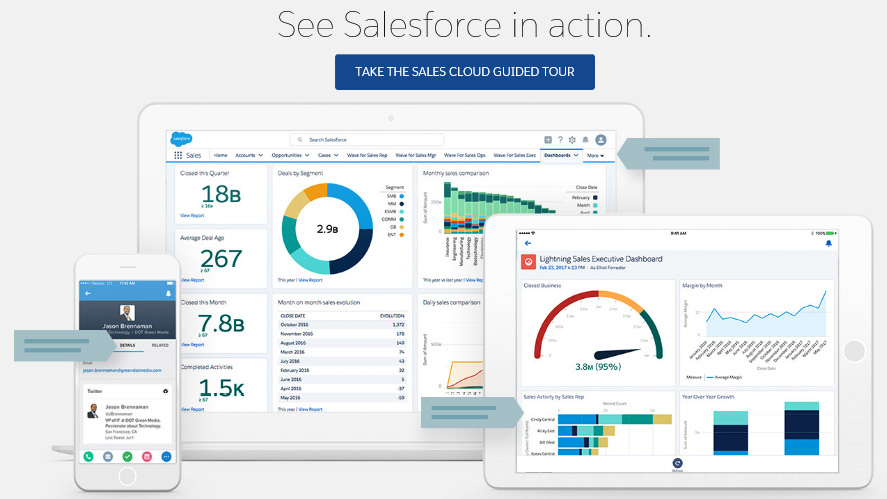Click the 2.9B donut chart center
Viewport: 887px width, 499px height.
click(x=328, y=229)
